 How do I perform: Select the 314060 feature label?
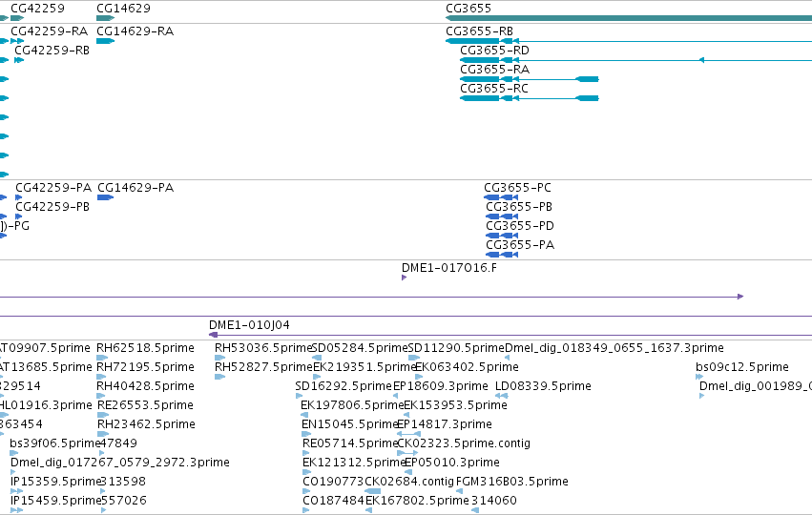pyautogui.click(x=493, y=501)
